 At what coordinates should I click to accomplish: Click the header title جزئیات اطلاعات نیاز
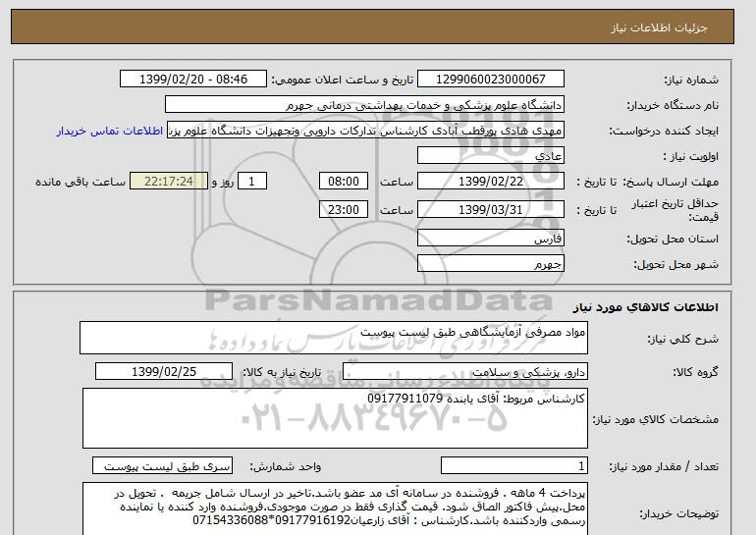click(x=659, y=27)
